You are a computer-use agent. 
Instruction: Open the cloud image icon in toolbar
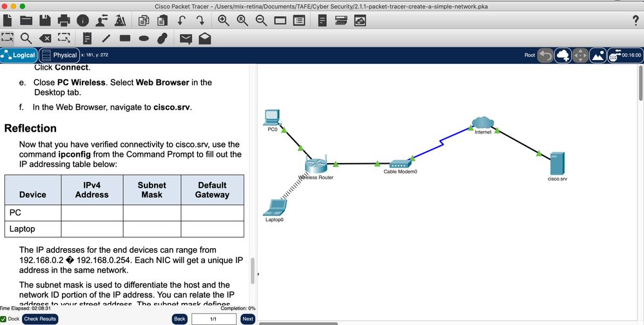pyautogui.click(x=360, y=21)
